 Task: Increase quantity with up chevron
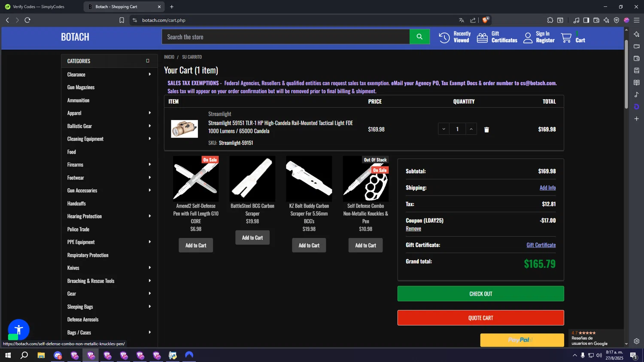click(471, 129)
